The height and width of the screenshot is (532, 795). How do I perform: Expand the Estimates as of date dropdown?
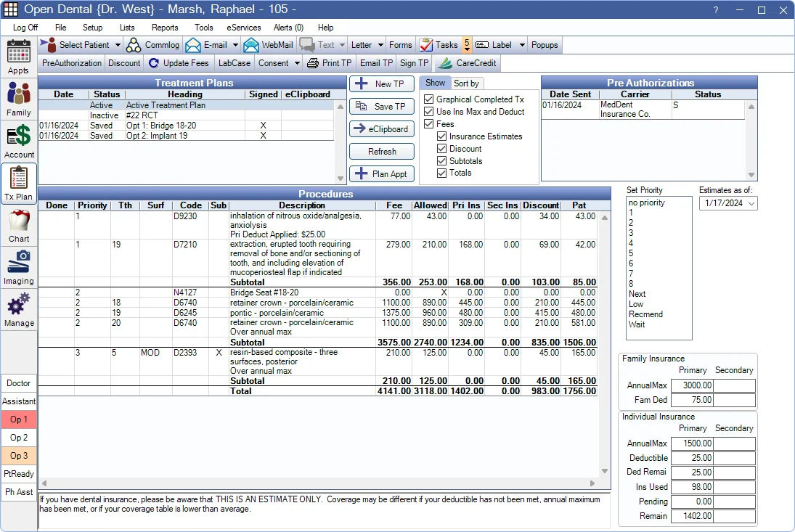751,204
